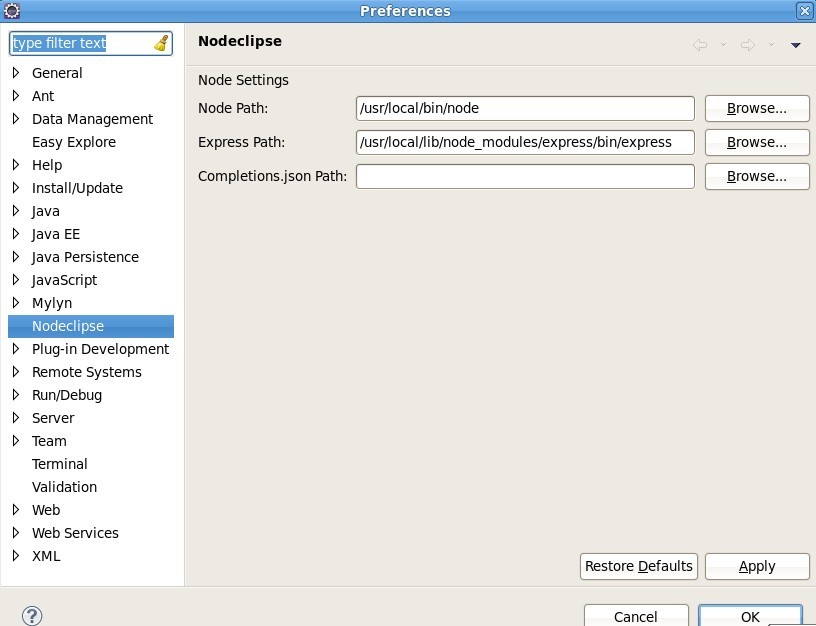The image size is (816, 626).
Task: Expand the Plug-in Development node
Action: pos(16,349)
